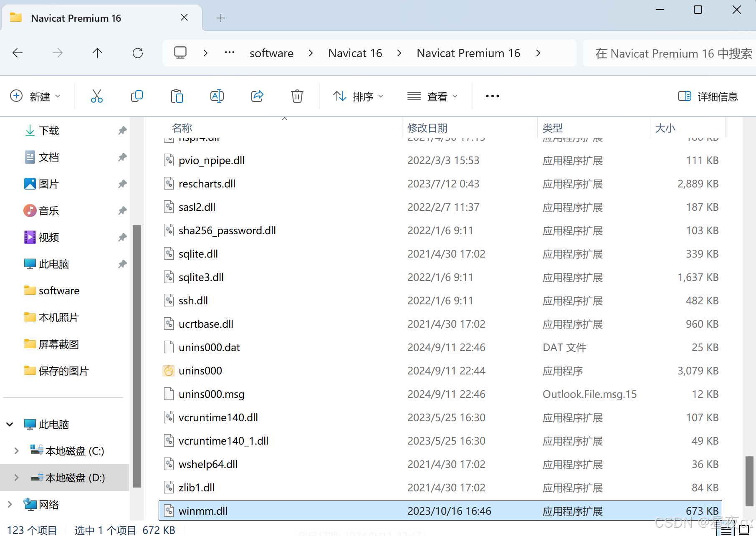Navigate to software breadcrumb

pos(271,53)
